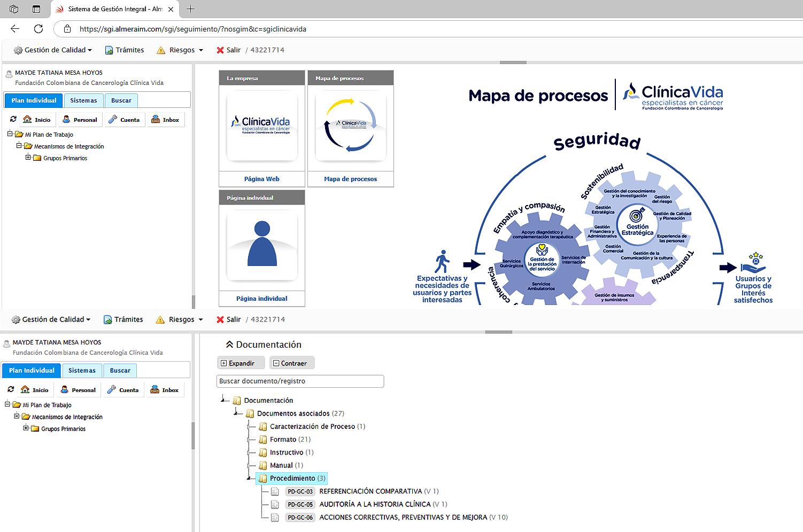Open Gestión de Calidad menu in lower toolbar

[51, 319]
